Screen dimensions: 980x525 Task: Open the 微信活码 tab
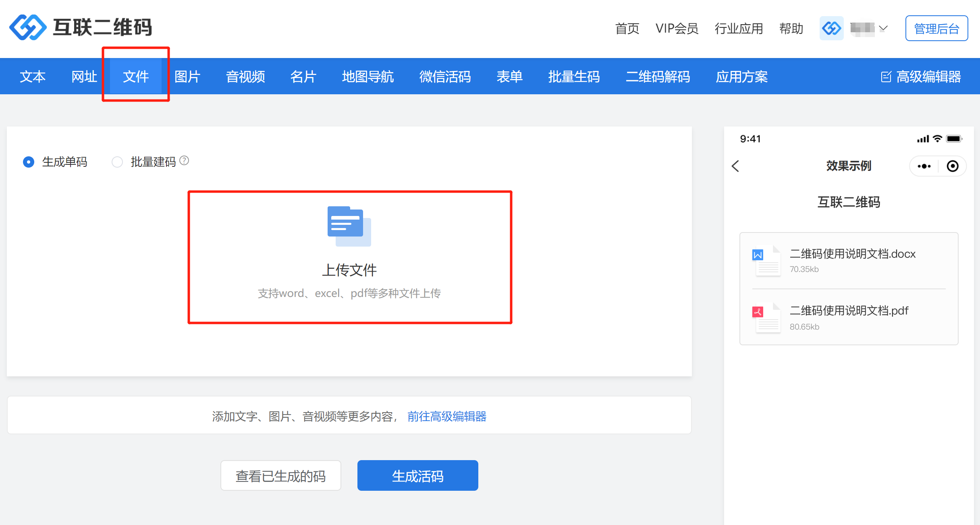[x=445, y=77]
